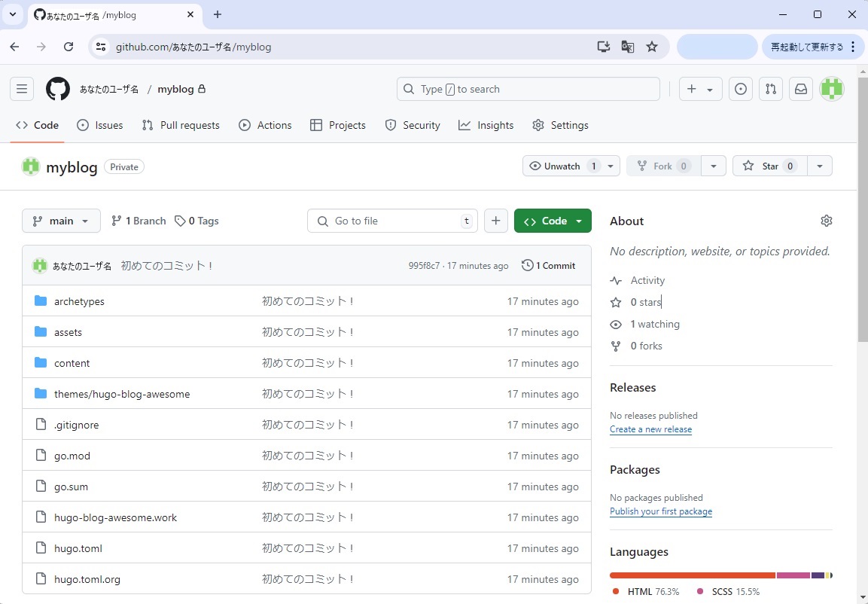
Task: Open the Issues shortcut icon in header
Action: (740, 89)
